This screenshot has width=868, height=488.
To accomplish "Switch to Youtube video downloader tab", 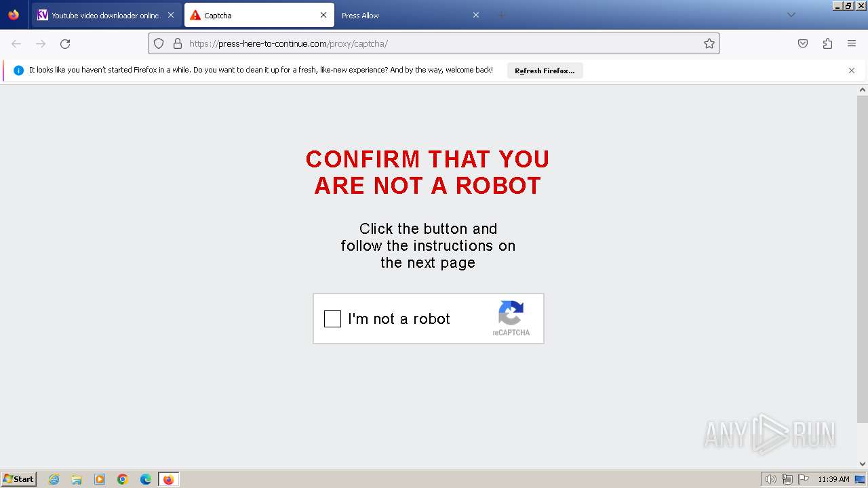I will point(106,15).
